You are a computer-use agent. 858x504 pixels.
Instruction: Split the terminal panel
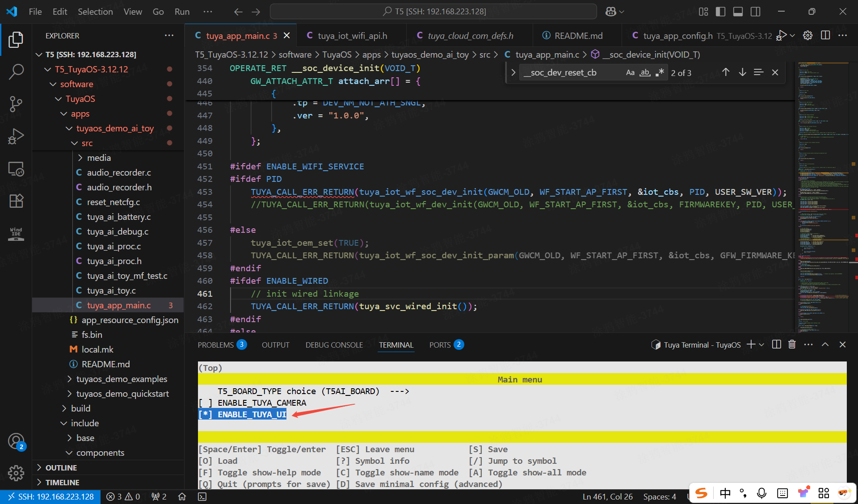pyautogui.click(x=777, y=344)
